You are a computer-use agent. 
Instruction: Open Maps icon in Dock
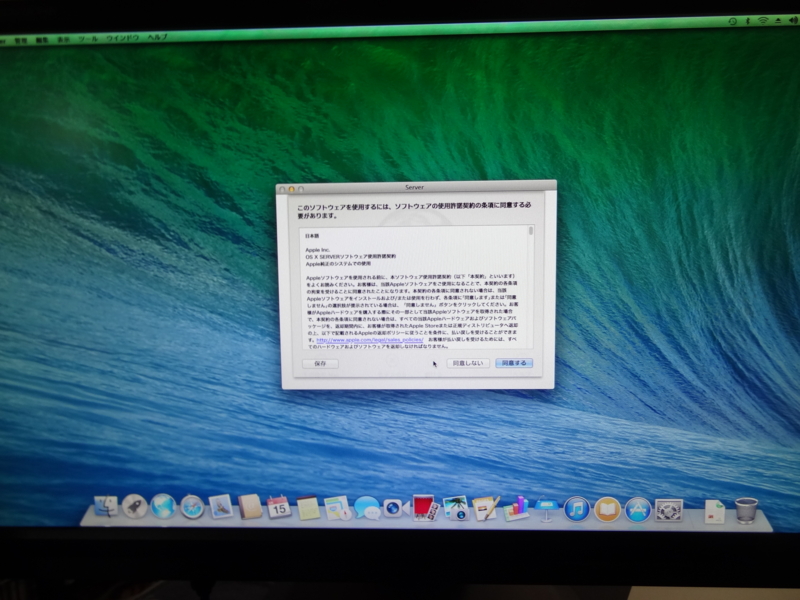(x=337, y=508)
